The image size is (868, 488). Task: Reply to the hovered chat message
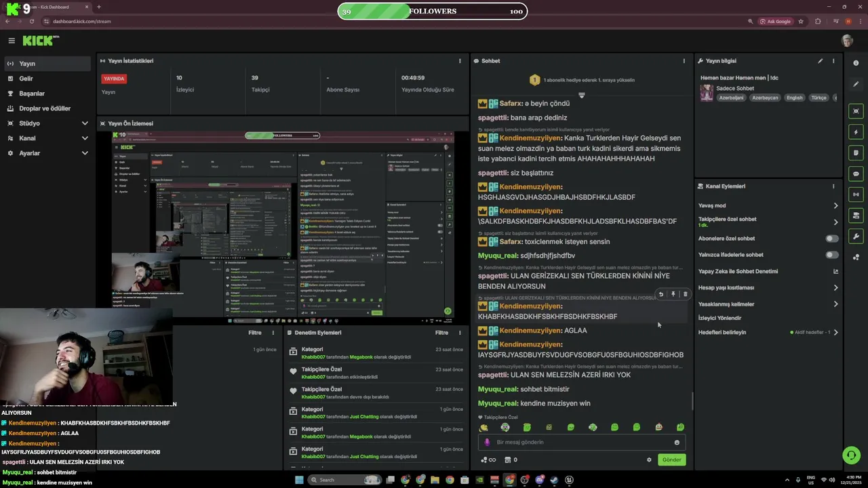(x=661, y=294)
